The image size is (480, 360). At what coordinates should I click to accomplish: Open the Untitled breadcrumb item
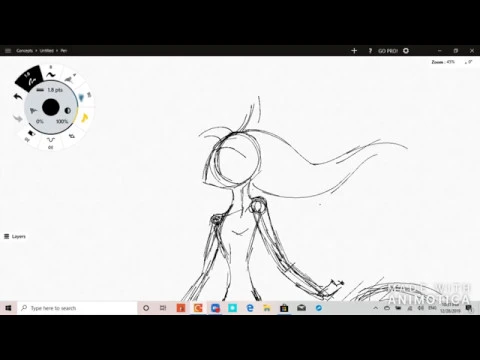point(47,51)
